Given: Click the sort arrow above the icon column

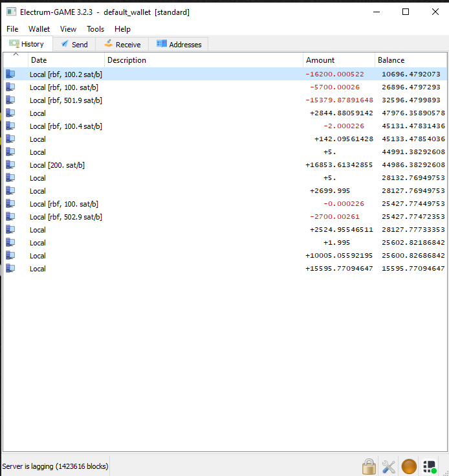Looking at the screenshot, I should pyautogui.click(x=16, y=54).
